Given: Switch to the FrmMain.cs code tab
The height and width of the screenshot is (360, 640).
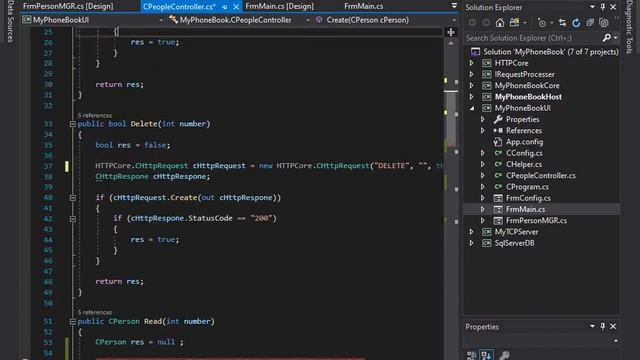Looking at the screenshot, I should (364, 6).
